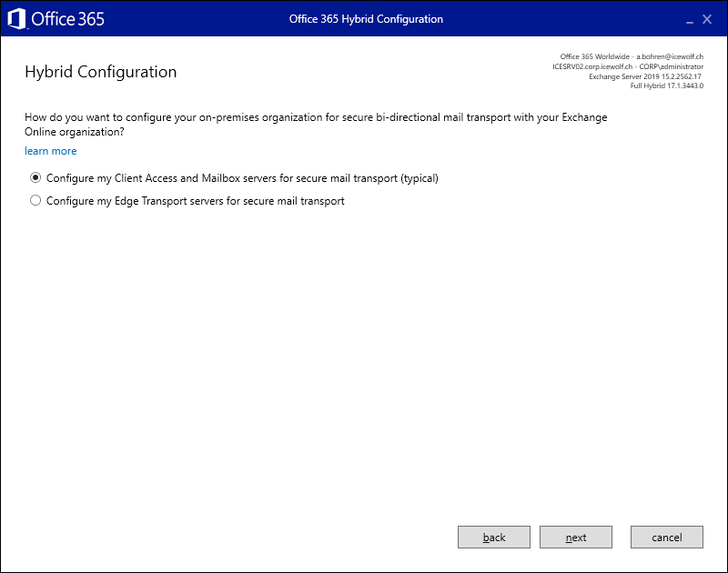
Task: Click the 'Exchange Server 2019 15.2.2562.17' version text
Action: 645,76
